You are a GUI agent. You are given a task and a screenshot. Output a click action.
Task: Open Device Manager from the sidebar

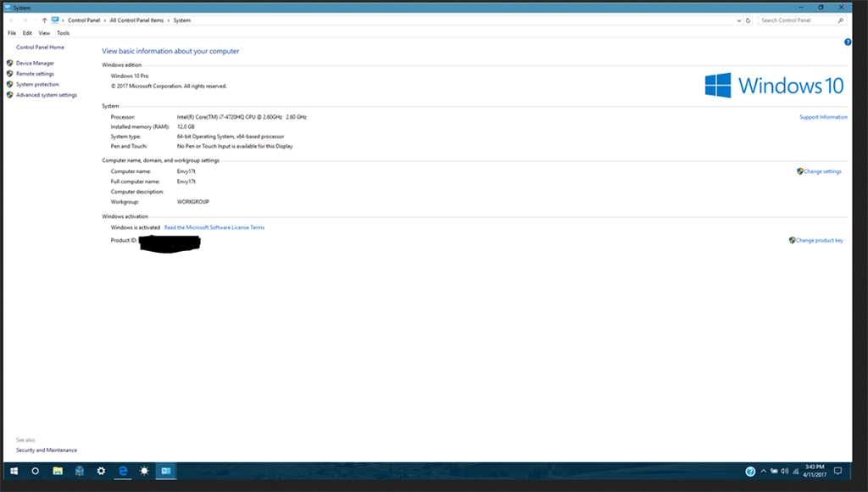tap(35, 63)
